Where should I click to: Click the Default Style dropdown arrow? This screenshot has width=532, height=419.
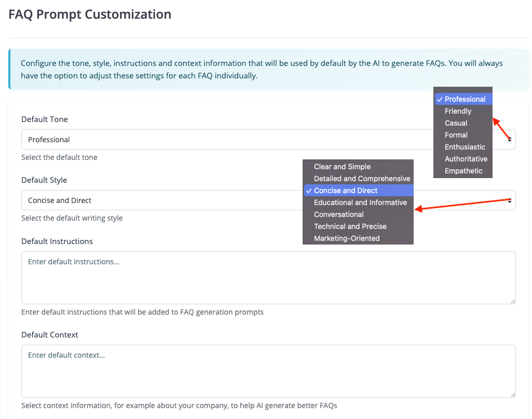510,200
